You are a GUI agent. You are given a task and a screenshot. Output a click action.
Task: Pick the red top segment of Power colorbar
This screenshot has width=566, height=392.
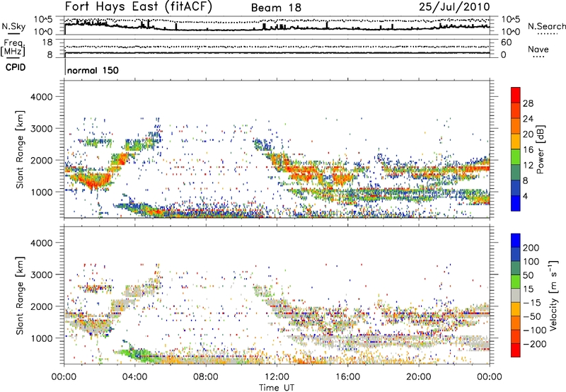pos(516,95)
